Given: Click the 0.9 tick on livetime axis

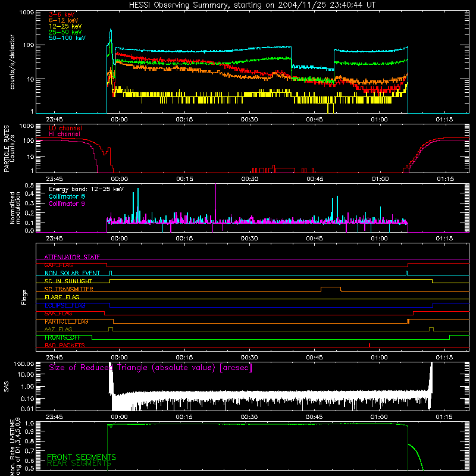Looking at the screenshot, I should (x=29, y=431).
